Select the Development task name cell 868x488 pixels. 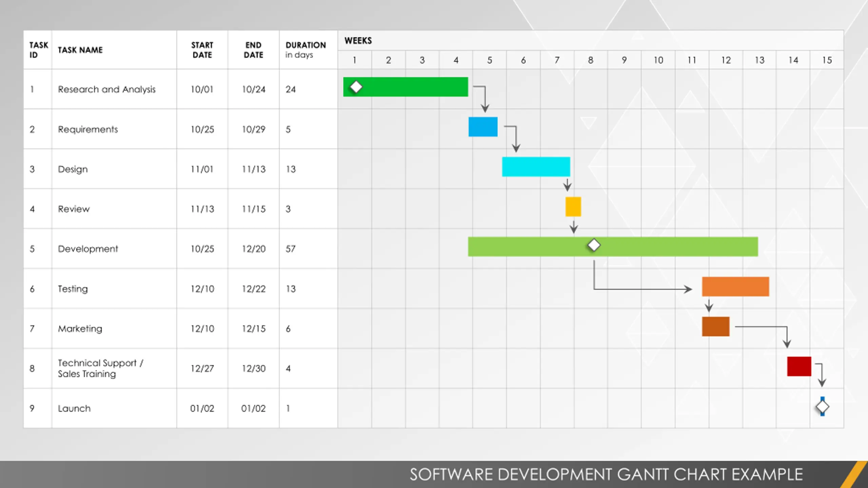point(114,249)
